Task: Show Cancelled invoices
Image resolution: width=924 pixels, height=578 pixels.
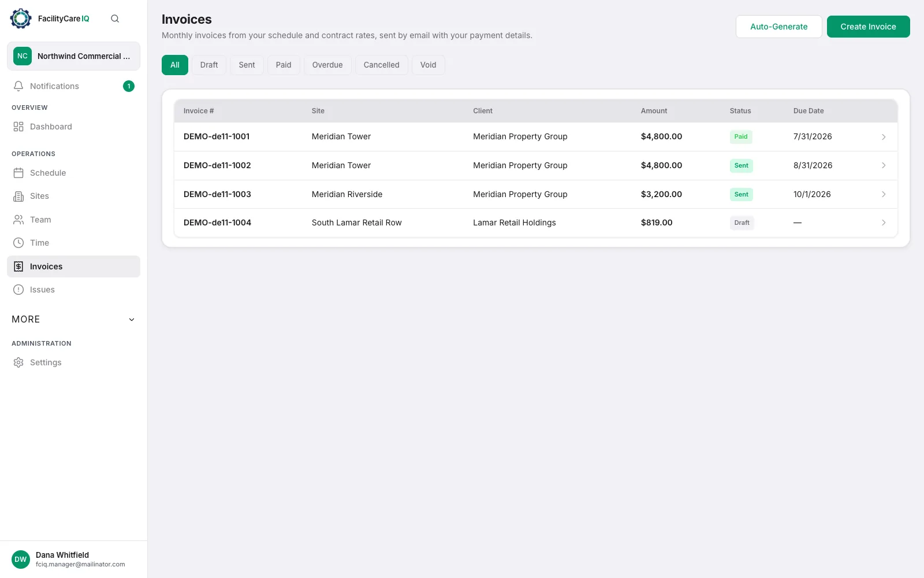Action: [x=381, y=65]
